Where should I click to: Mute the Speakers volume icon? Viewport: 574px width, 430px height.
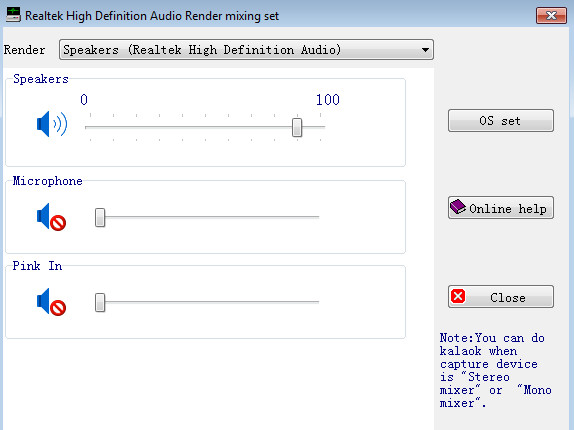pyautogui.click(x=52, y=124)
